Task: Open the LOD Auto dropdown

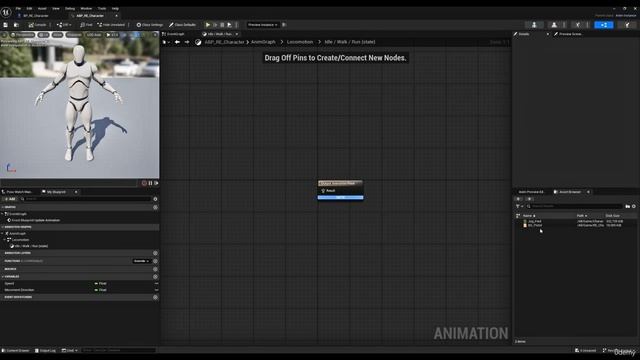Action: tap(94, 35)
